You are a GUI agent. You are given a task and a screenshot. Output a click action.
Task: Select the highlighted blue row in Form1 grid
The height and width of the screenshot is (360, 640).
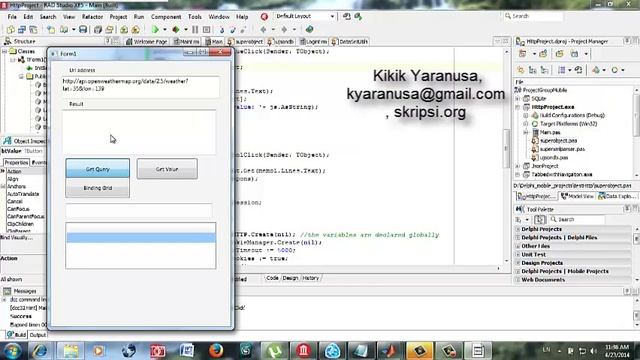coord(141,238)
